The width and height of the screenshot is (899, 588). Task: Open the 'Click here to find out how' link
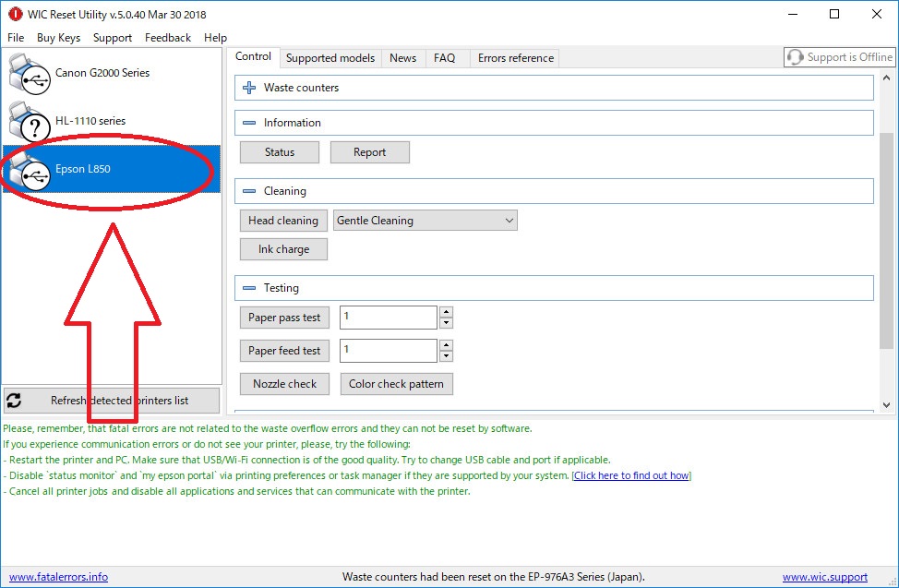pyautogui.click(x=631, y=475)
